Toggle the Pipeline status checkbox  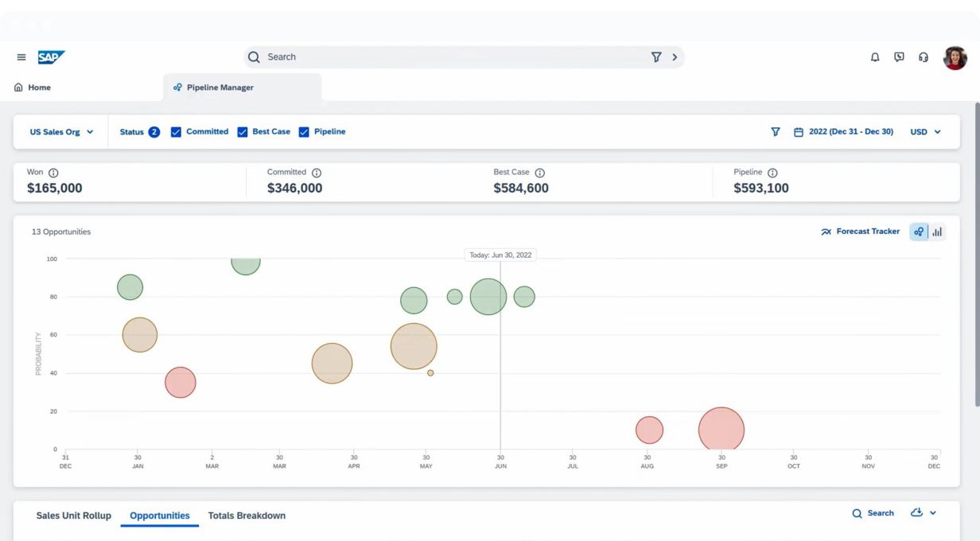(304, 132)
